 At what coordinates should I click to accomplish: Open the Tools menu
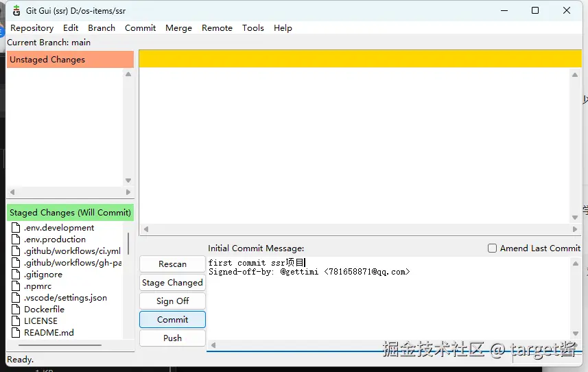coord(252,27)
